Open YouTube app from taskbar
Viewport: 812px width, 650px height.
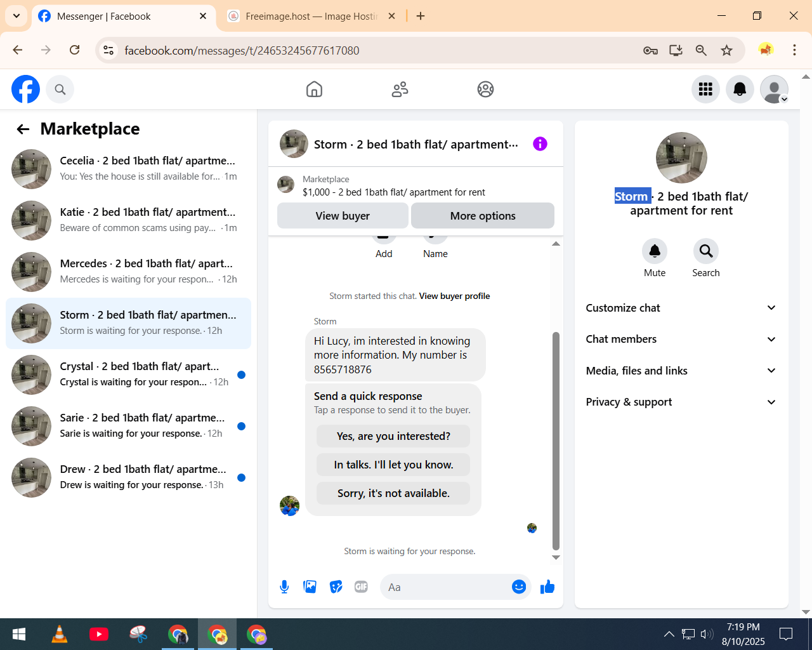(98, 633)
